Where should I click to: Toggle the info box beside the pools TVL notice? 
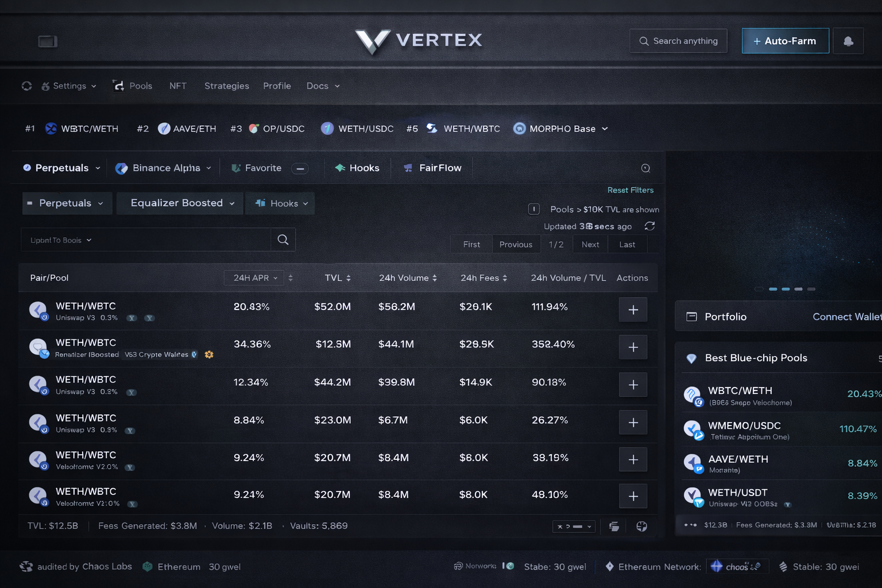(x=533, y=210)
